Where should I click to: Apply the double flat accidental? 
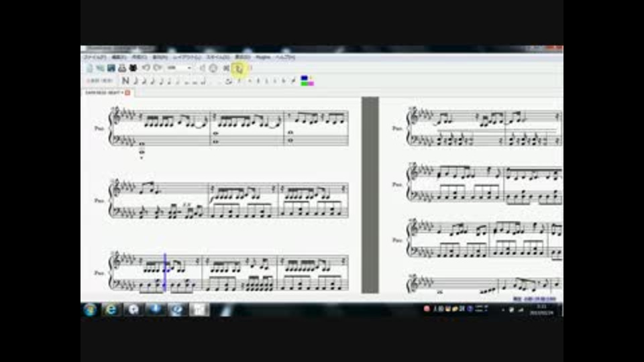(x=283, y=81)
